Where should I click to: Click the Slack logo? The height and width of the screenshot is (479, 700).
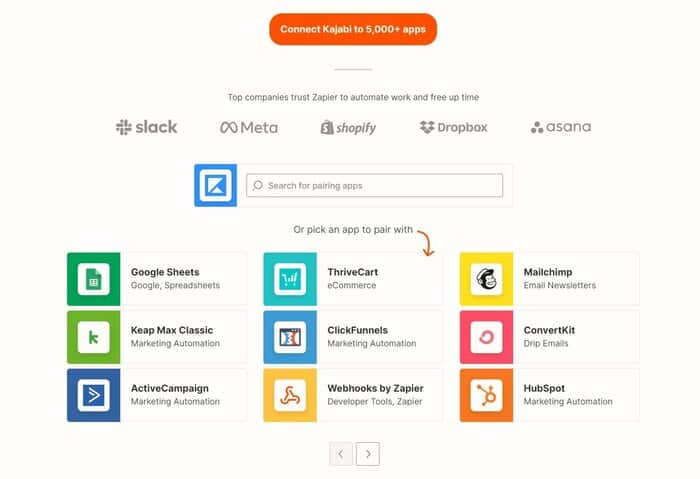coord(146,127)
